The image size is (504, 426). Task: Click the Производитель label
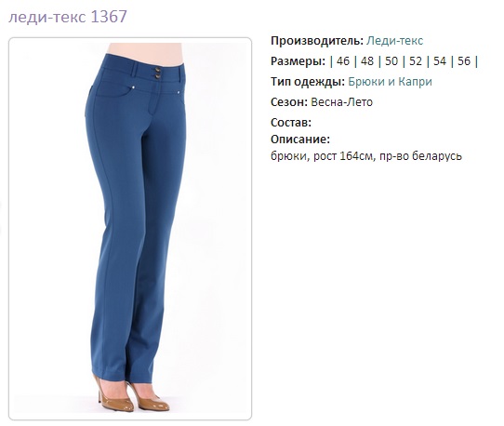(x=317, y=41)
